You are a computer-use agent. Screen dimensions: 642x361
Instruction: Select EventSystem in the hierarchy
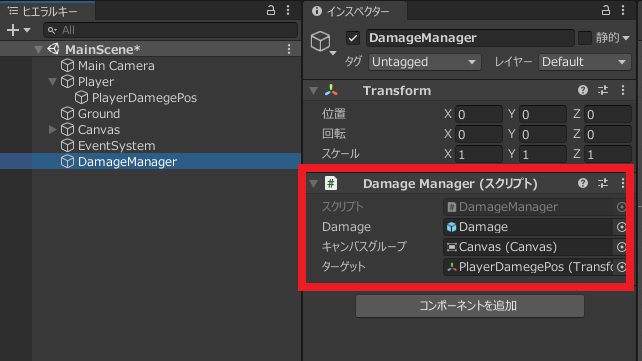(x=117, y=146)
